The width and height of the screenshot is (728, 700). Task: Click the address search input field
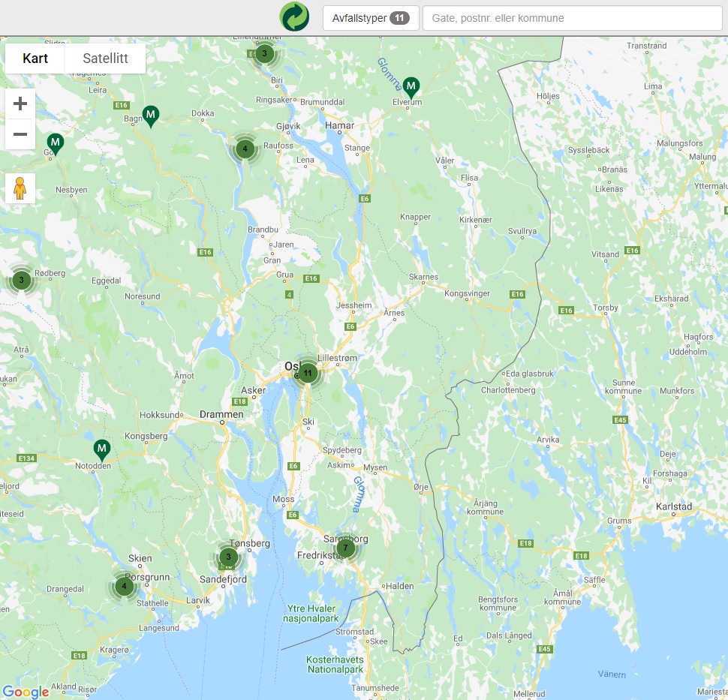click(x=572, y=18)
